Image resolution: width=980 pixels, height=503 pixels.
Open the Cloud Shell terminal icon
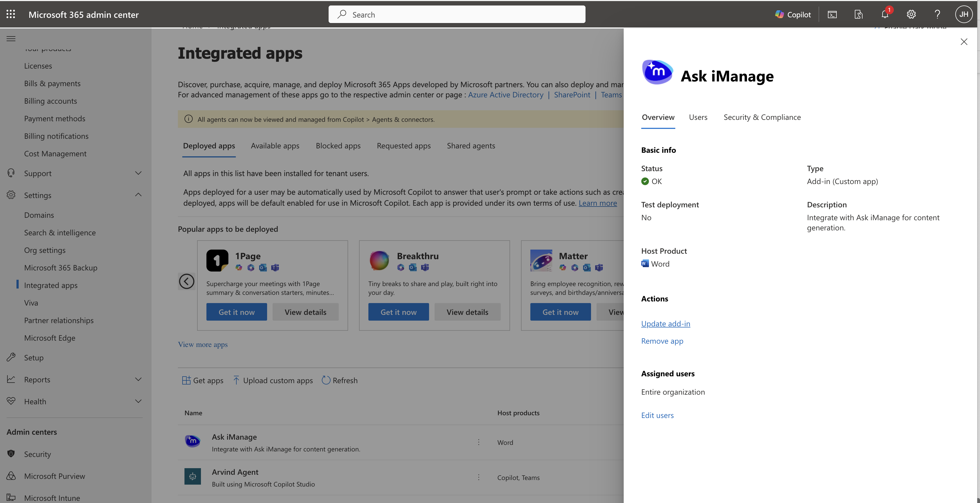[832, 15]
